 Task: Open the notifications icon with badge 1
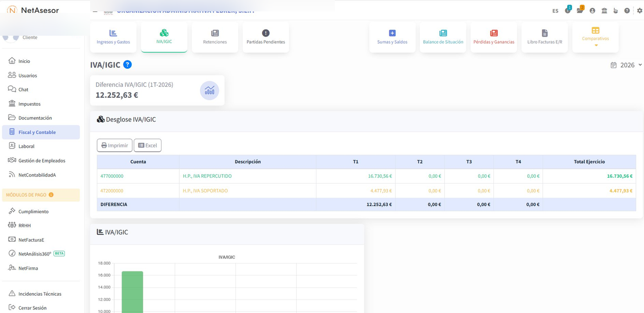pyautogui.click(x=568, y=10)
